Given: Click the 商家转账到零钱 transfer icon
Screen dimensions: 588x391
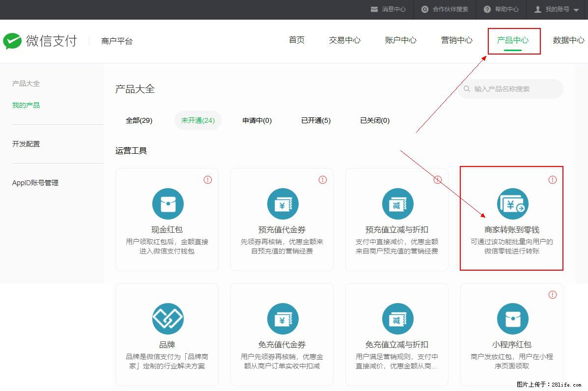Looking at the screenshot, I should point(512,203).
